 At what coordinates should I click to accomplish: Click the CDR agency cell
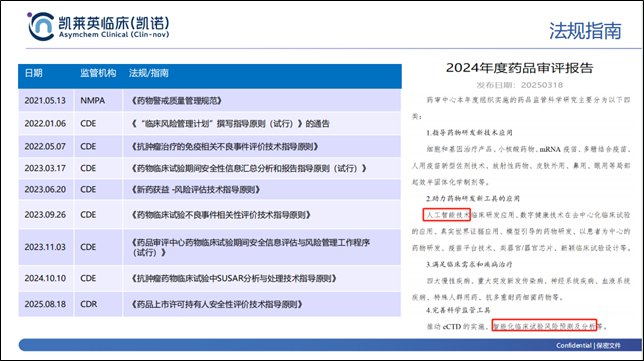click(x=88, y=304)
